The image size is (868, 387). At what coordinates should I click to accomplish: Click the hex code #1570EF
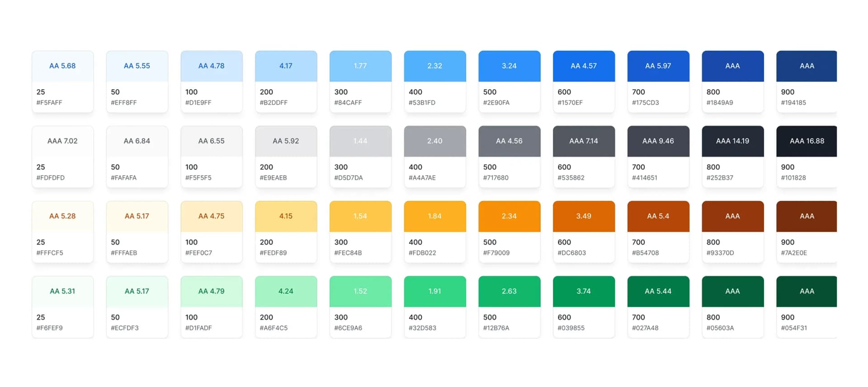570,103
